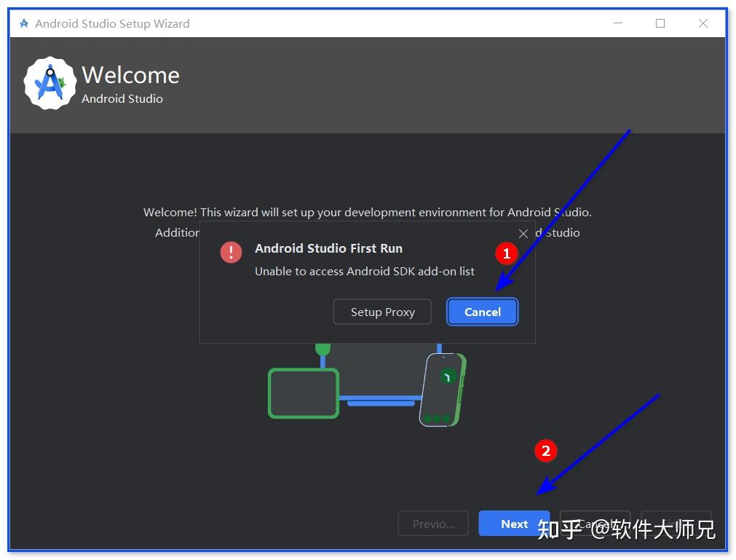The height and width of the screenshot is (560, 736).
Task: Minimize the Setup Wizard window
Action: [x=618, y=23]
